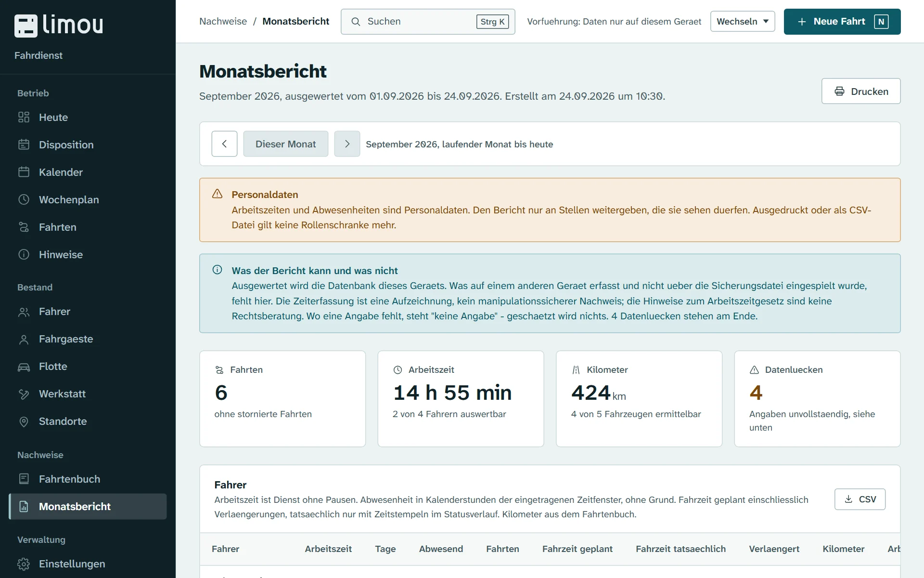Click the Einstellungen gear icon
This screenshot has width=924, height=578.
[24, 564]
